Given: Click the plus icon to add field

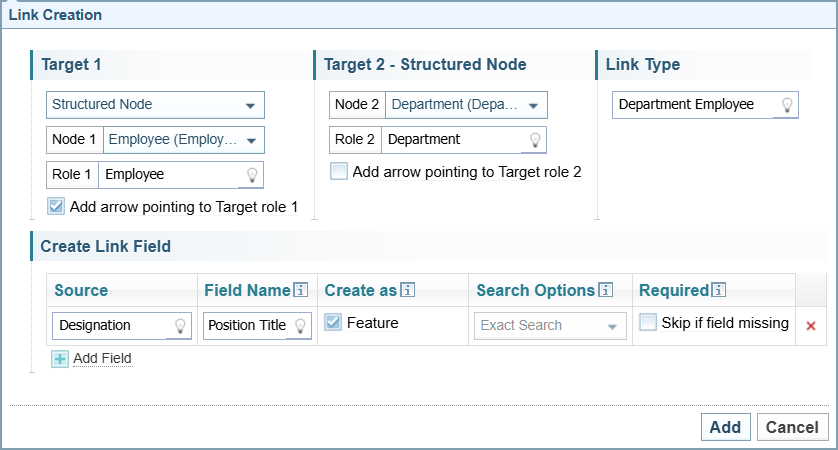Looking at the screenshot, I should 60,359.
